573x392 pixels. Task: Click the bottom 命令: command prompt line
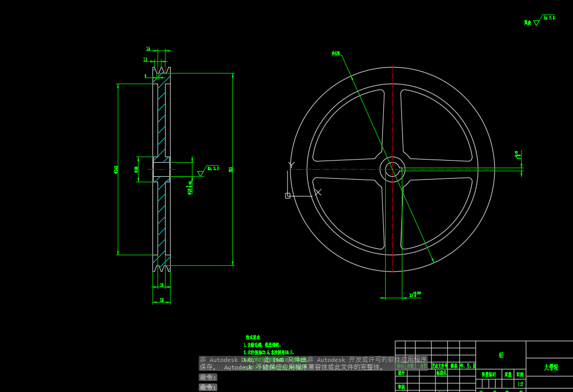[x=208, y=387]
